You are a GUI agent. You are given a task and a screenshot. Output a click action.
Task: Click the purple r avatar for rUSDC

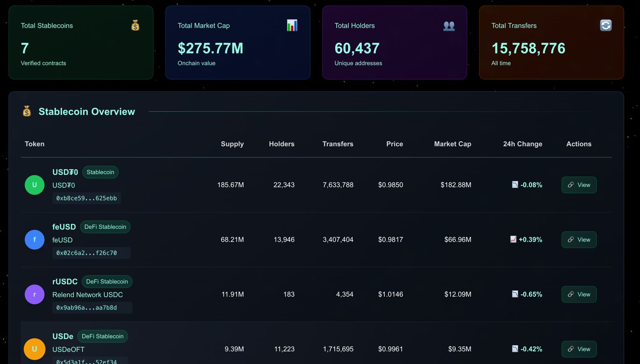pyautogui.click(x=34, y=294)
